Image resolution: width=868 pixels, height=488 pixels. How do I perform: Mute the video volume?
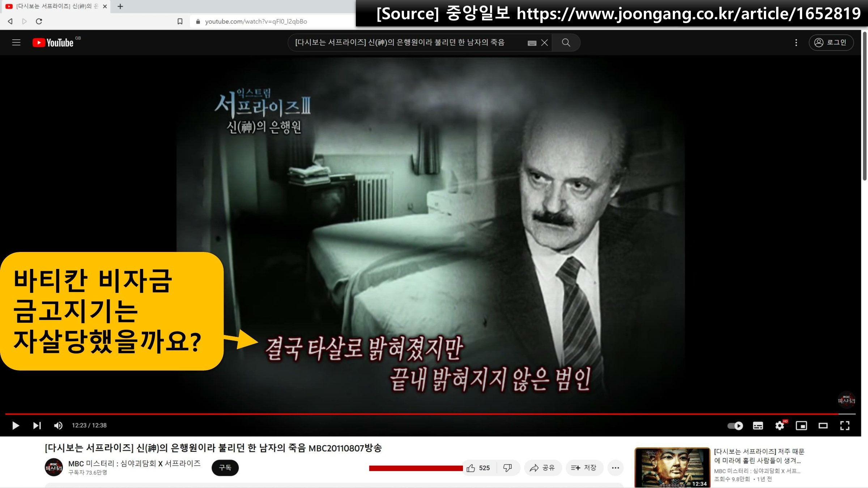[58, 425]
